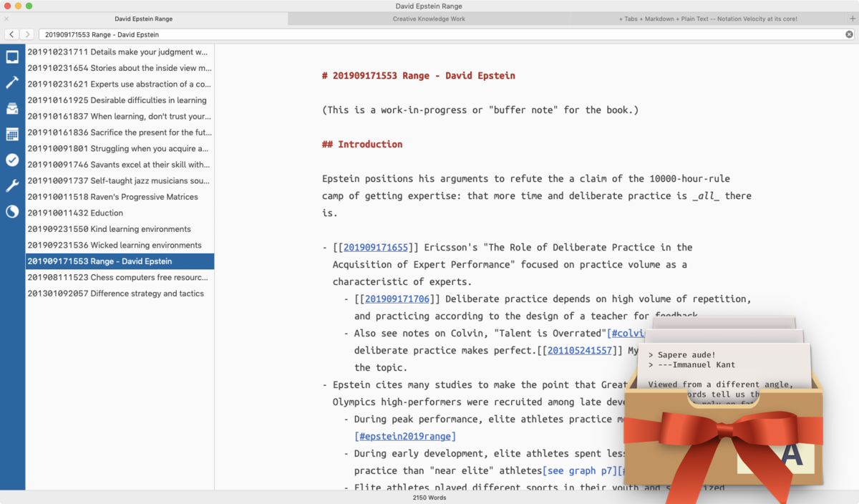
Task: Select note Desirable difficulties in learning
Action: (x=120, y=100)
